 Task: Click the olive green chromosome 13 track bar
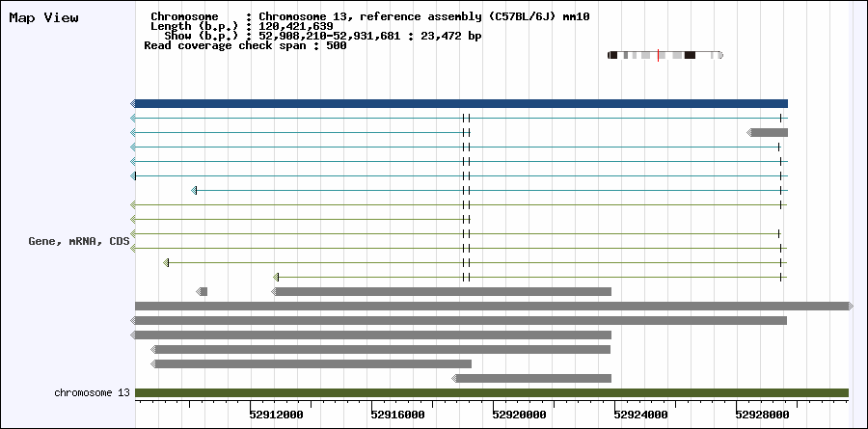[x=492, y=393]
